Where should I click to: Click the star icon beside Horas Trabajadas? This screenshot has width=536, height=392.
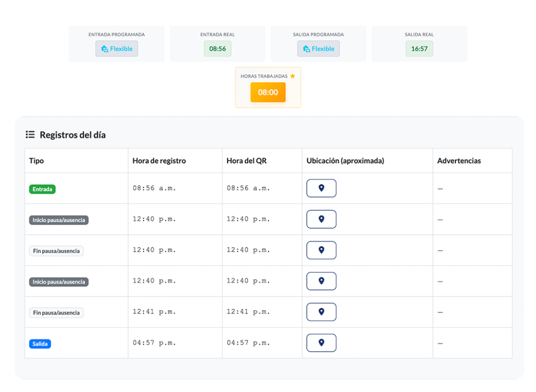pos(293,76)
